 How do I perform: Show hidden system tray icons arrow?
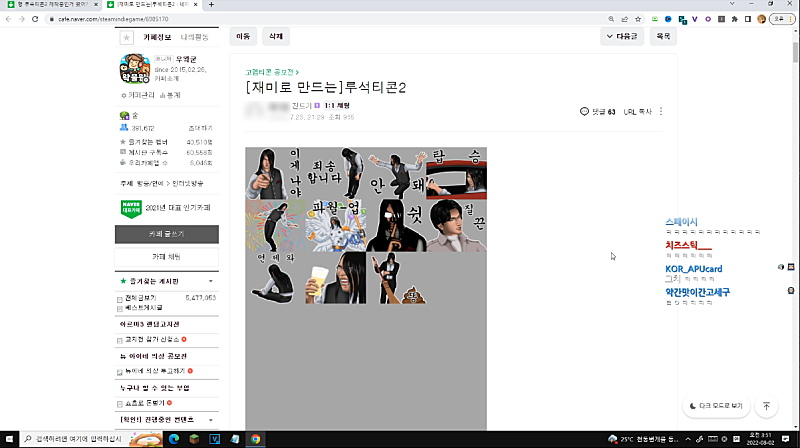(688, 439)
